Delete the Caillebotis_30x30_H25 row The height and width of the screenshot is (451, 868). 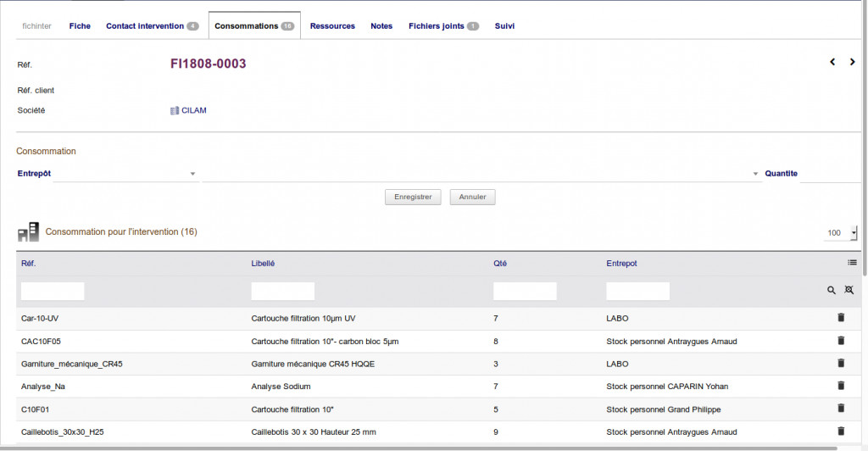(x=841, y=432)
